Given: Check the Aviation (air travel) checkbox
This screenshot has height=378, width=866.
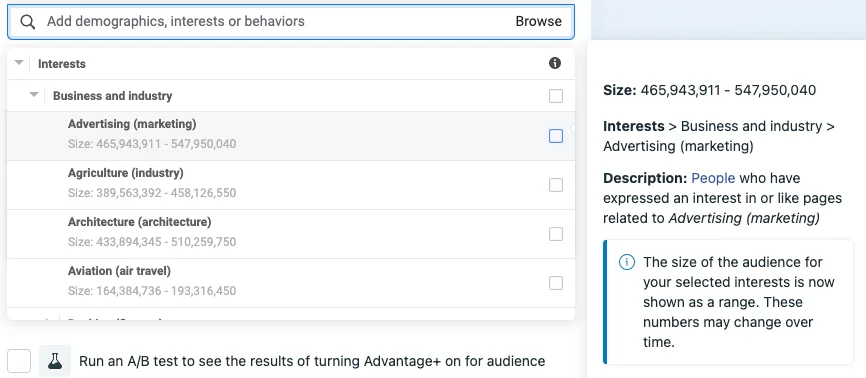Looking at the screenshot, I should tap(556, 283).
